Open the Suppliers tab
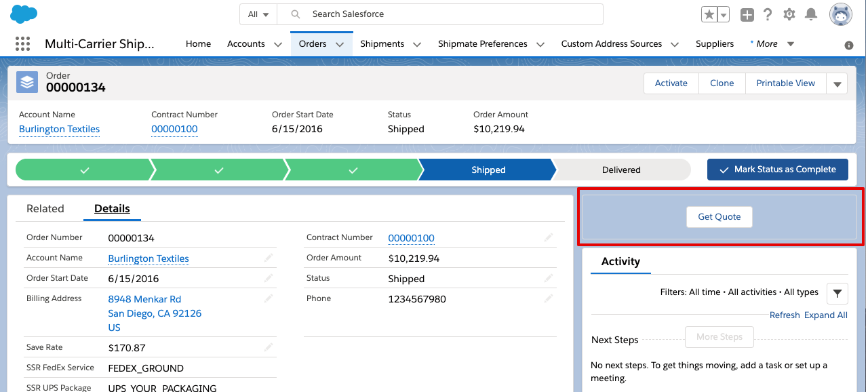The height and width of the screenshot is (392, 868). [x=715, y=44]
